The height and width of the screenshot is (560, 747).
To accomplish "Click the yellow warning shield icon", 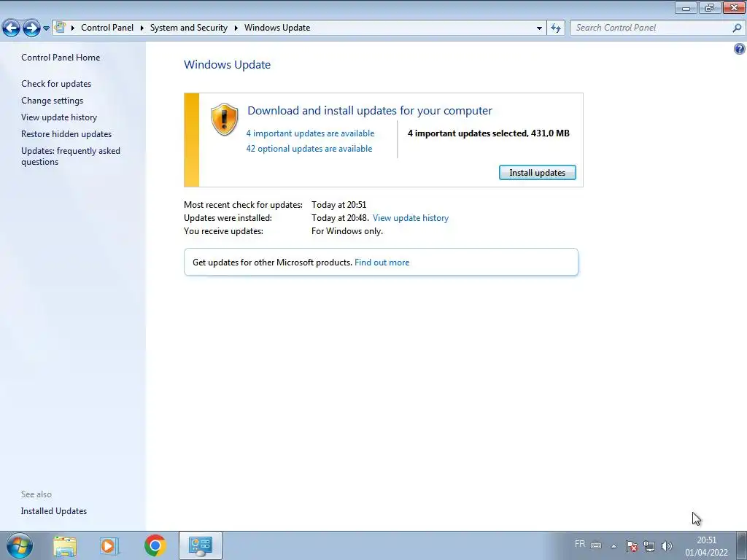I will coord(224,119).
